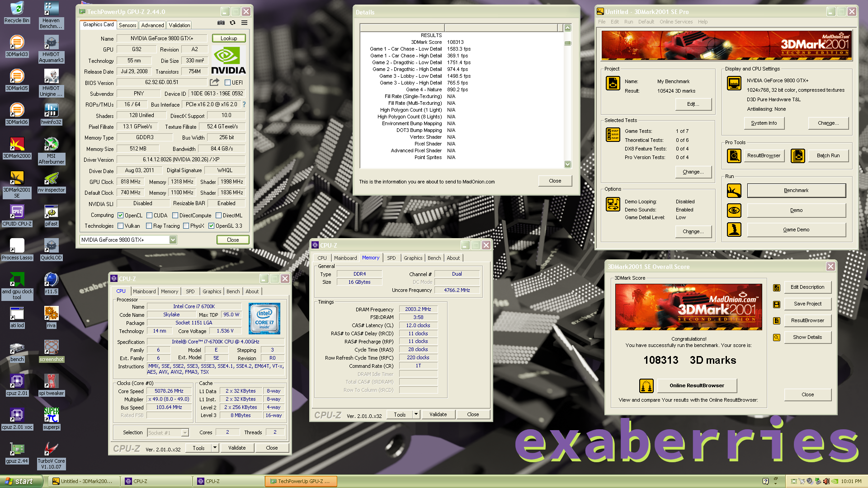Open HWBOT Aquamark3 desktop icon
The height and width of the screenshot is (488, 868).
51,49
